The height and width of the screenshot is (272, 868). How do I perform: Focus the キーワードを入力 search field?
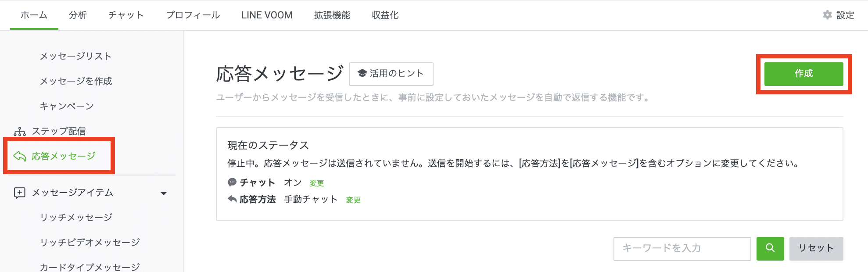[x=682, y=248]
